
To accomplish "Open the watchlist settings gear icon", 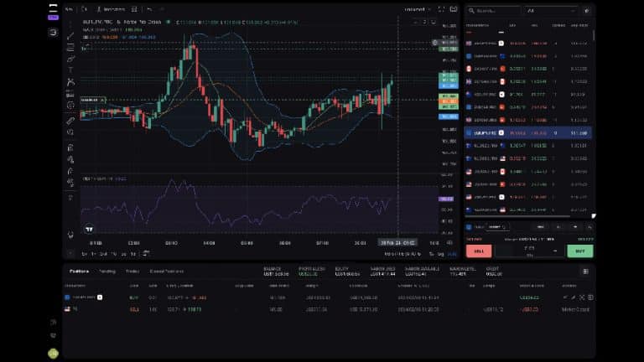I will (x=587, y=11).
